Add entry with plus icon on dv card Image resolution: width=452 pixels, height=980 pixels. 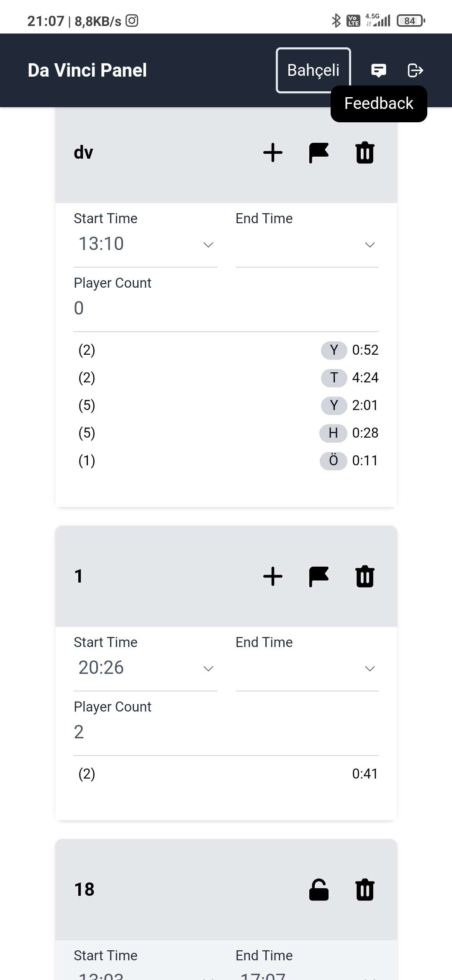tap(273, 152)
